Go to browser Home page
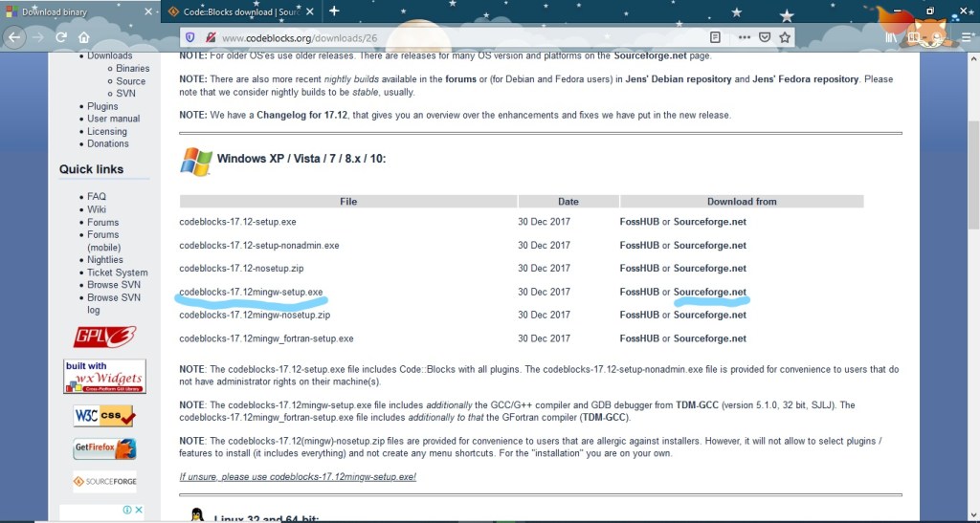 click(84, 37)
